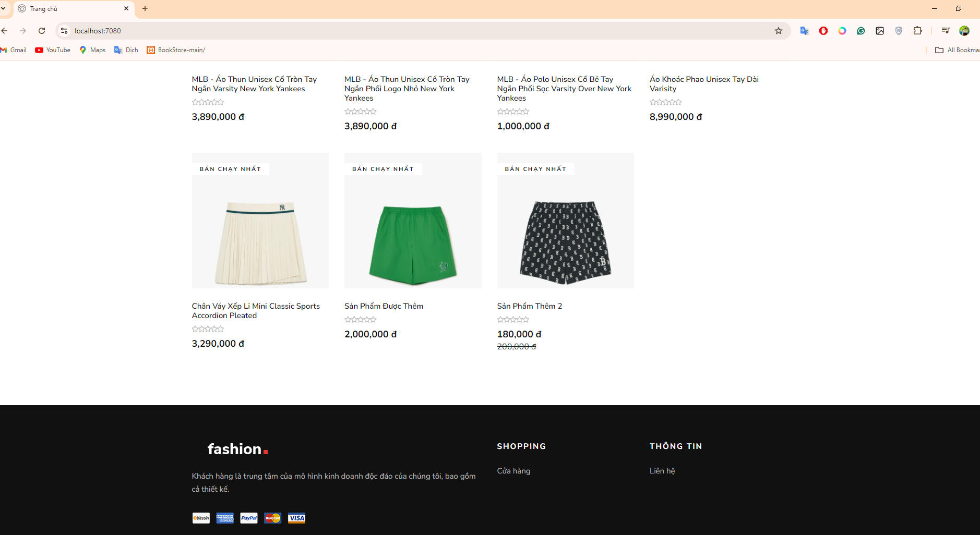Open the Gmail bookmark
Screen dimensions: 980x535
14,50
